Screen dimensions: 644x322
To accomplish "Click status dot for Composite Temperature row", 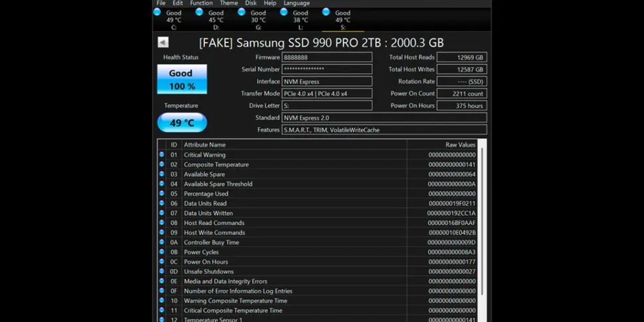I will [162, 164].
